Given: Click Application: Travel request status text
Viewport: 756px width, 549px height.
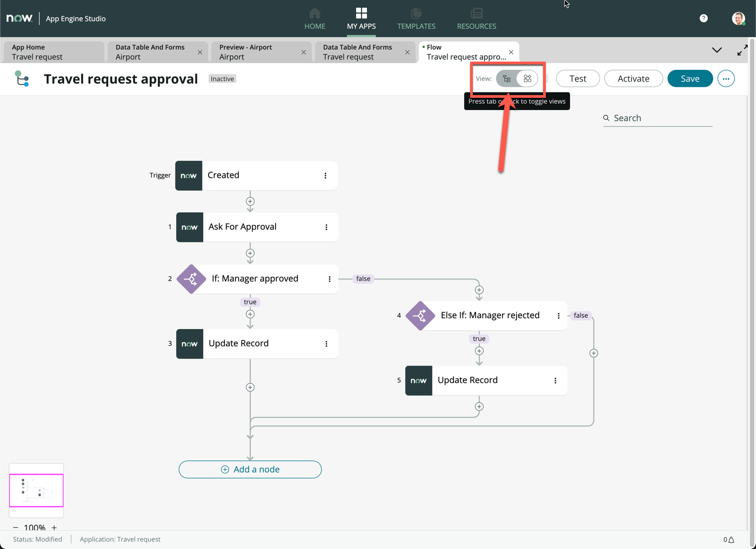Looking at the screenshot, I should [x=120, y=539].
